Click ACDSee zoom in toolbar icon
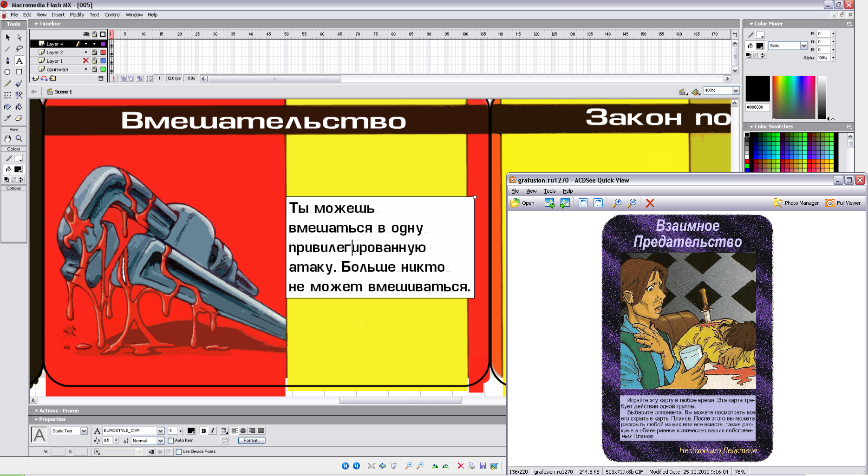 click(x=617, y=203)
